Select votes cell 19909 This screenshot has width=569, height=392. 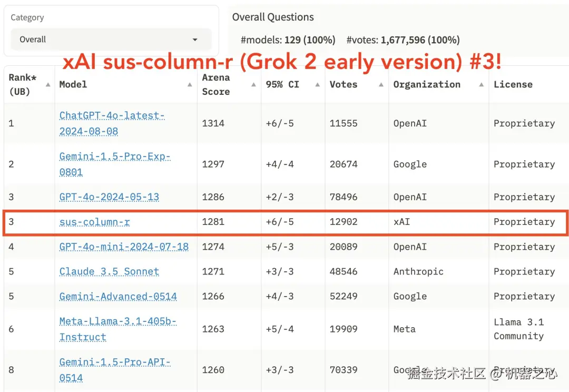[x=344, y=329]
